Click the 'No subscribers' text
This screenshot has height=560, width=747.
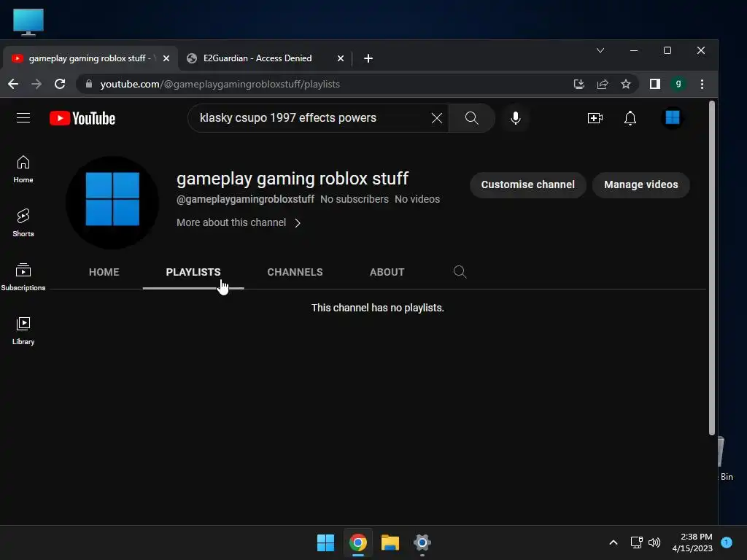click(354, 199)
